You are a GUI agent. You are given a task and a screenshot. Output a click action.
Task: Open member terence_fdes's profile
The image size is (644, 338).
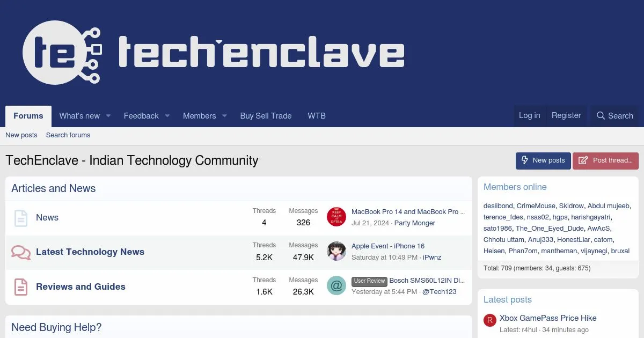coord(503,217)
